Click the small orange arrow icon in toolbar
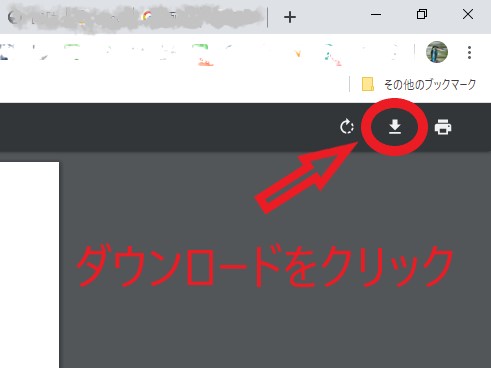491x368 pixels. coord(298,53)
